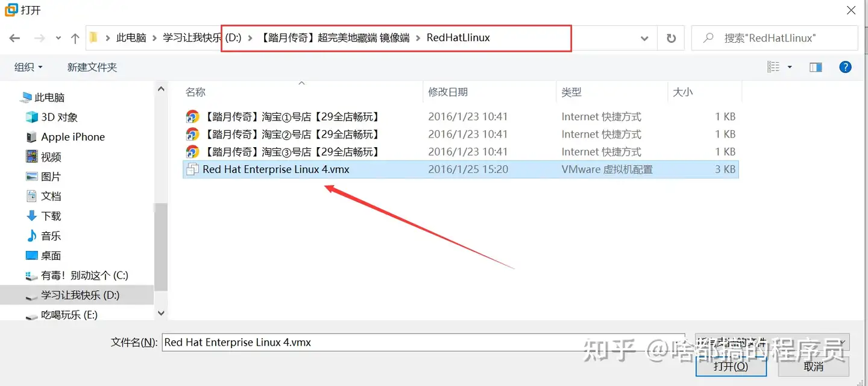868x386 pixels.
Task: Click 此电脑 in the address breadcrumb
Action: pyautogui.click(x=131, y=38)
